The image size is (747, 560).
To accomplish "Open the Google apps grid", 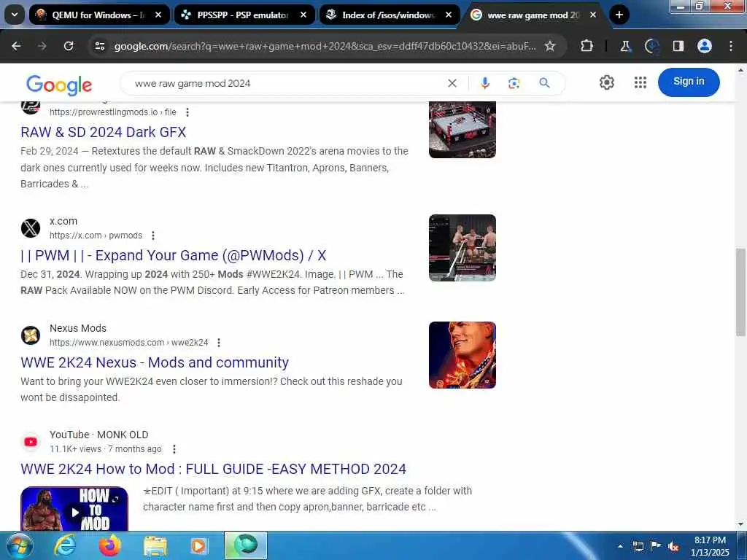I will pyautogui.click(x=640, y=82).
